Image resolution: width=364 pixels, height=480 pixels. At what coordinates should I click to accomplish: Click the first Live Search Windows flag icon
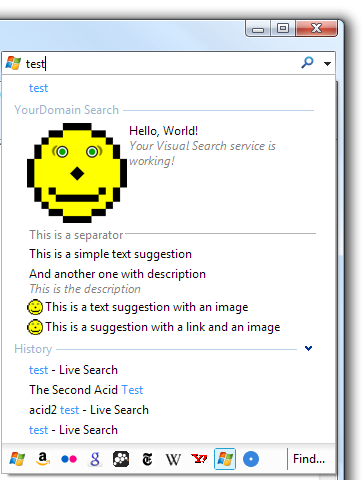[17, 459]
